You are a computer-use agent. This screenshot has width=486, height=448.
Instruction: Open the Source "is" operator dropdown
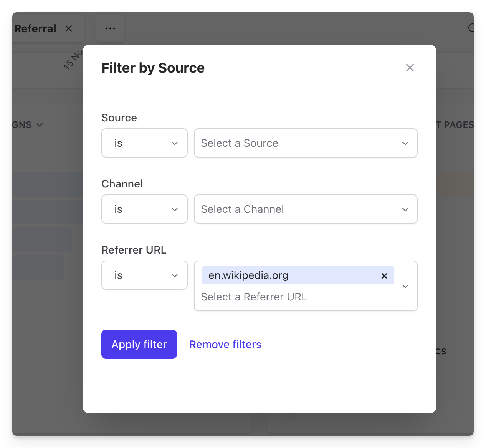point(144,143)
